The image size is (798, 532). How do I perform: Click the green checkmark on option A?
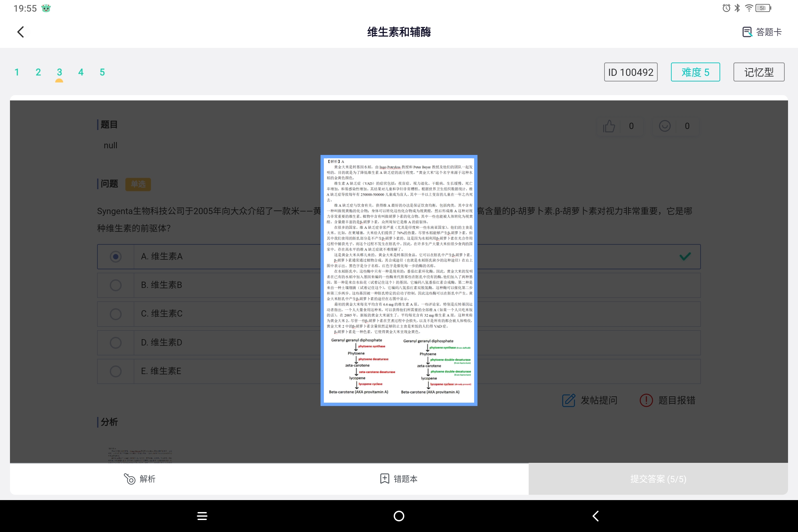(x=685, y=256)
